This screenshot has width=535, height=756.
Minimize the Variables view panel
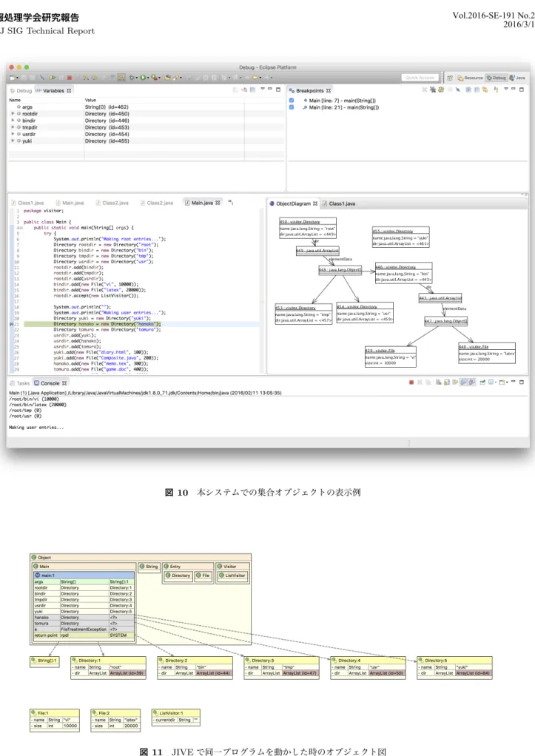[x=270, y=90]
